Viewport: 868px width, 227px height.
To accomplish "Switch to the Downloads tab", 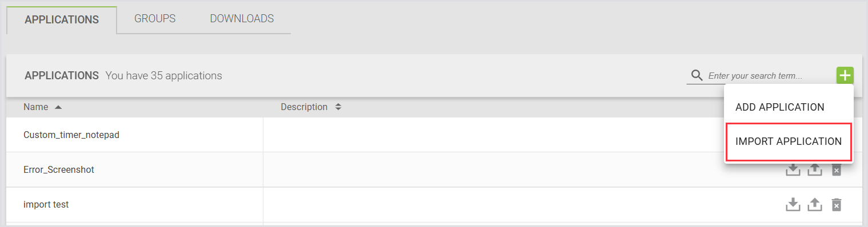I will 242,19.
